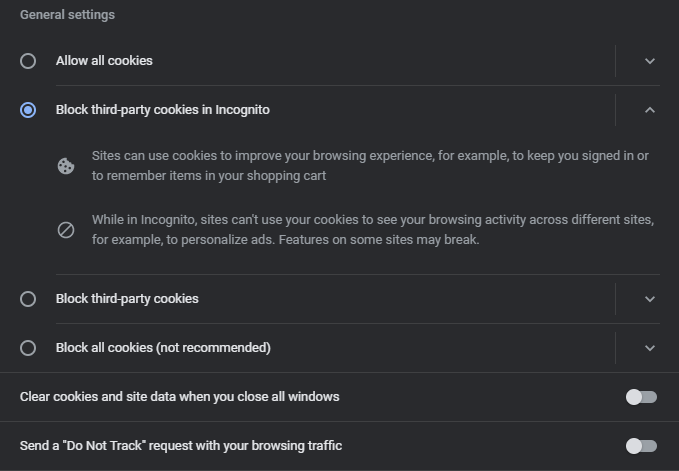Click the blocked circle-slash Incognito icon

click(x=66, y=230)
